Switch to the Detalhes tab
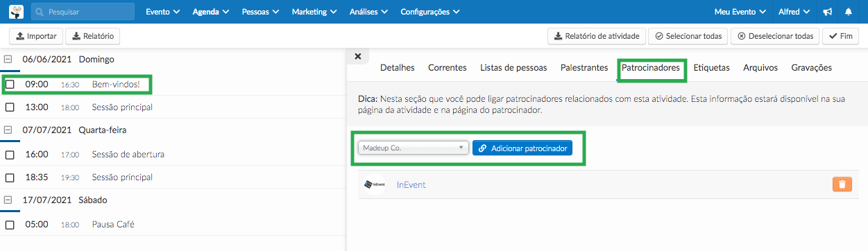 point(398,68)
